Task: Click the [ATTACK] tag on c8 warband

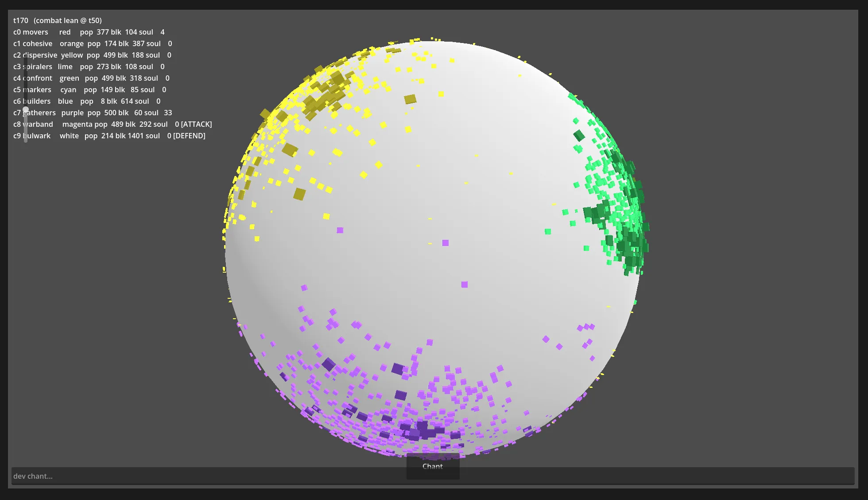Action: [x=196, y=124]
